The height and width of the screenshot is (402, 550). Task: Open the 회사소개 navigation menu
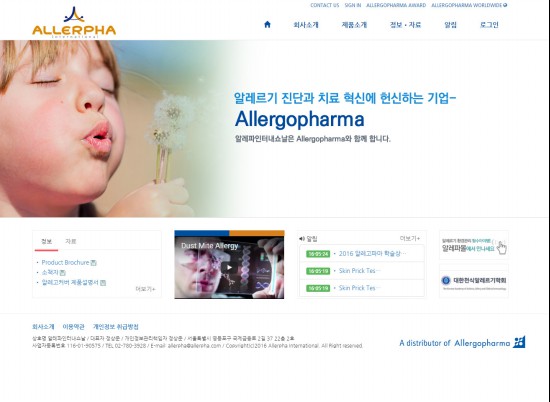[306, 25]
